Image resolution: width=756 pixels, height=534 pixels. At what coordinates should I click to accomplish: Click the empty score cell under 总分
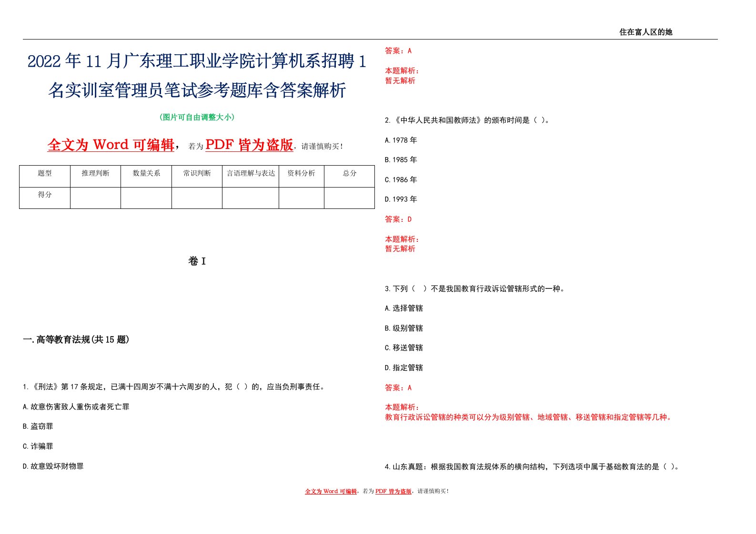[x=350, y=198]
